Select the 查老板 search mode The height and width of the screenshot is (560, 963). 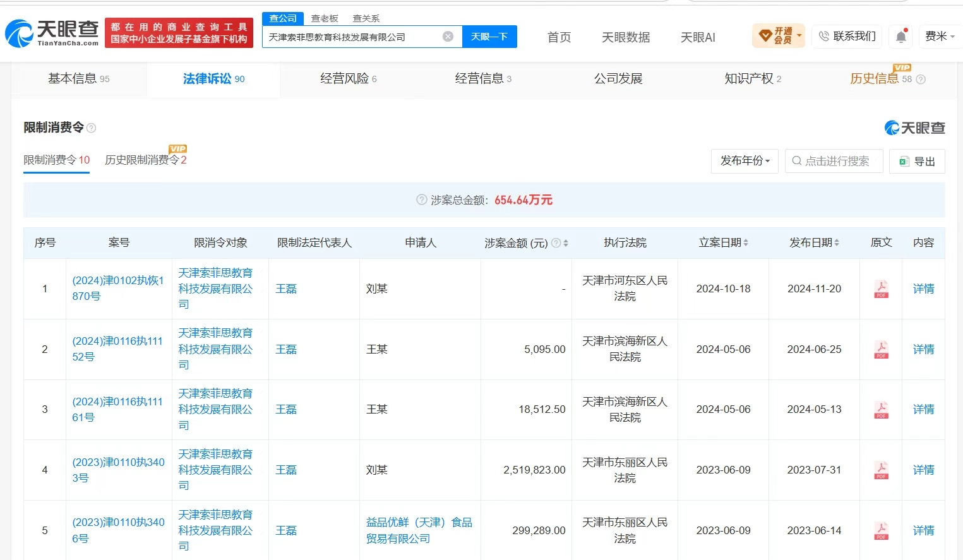tap(325, 18)
